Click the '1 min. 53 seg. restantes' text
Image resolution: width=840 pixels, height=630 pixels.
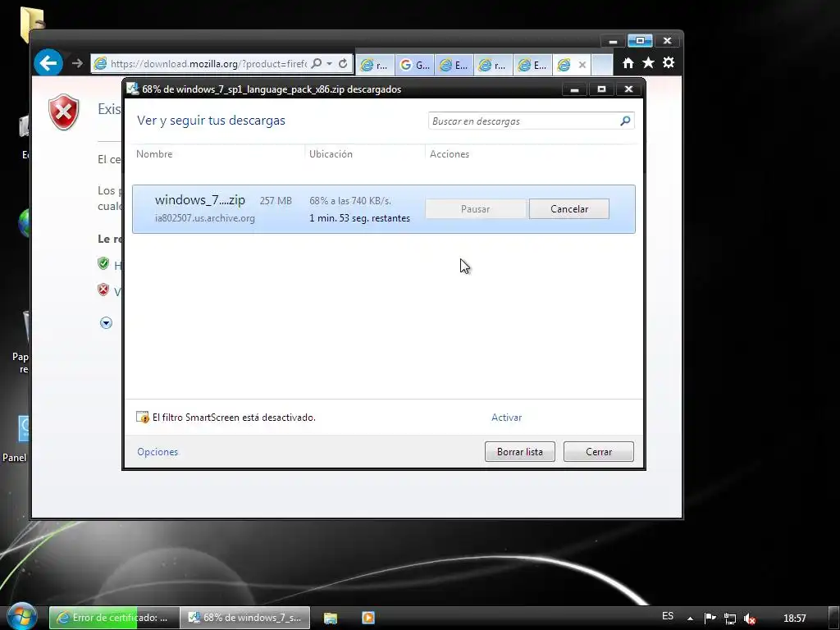click(x=359, y=218)
